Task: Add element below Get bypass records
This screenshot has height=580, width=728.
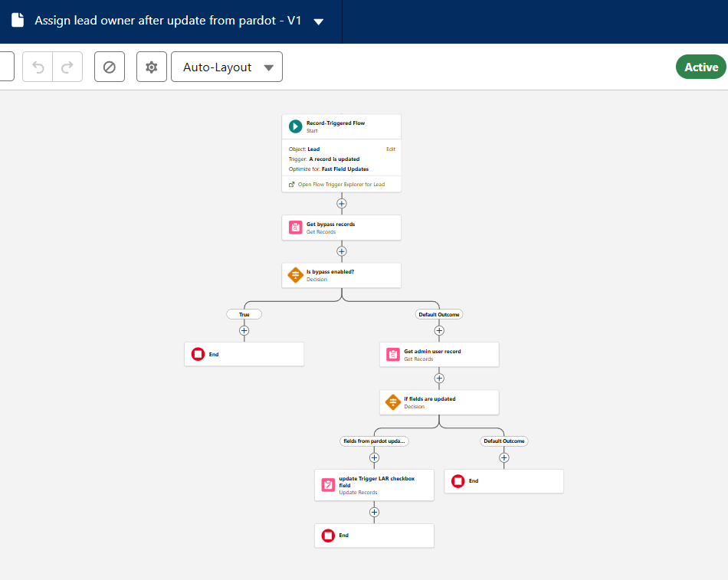Action: coord(342,251)
